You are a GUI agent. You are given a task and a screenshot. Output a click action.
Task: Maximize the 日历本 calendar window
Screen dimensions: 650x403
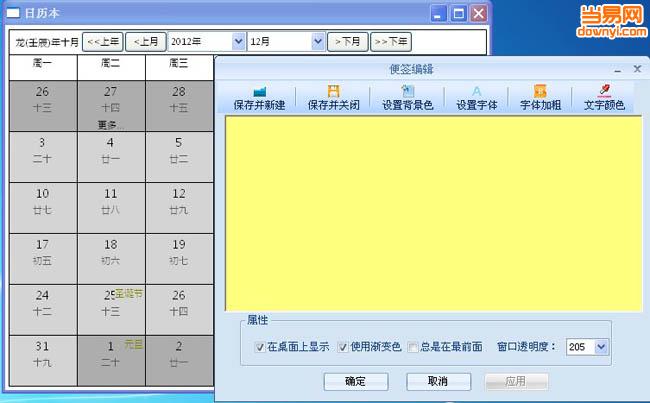[458, 14]
